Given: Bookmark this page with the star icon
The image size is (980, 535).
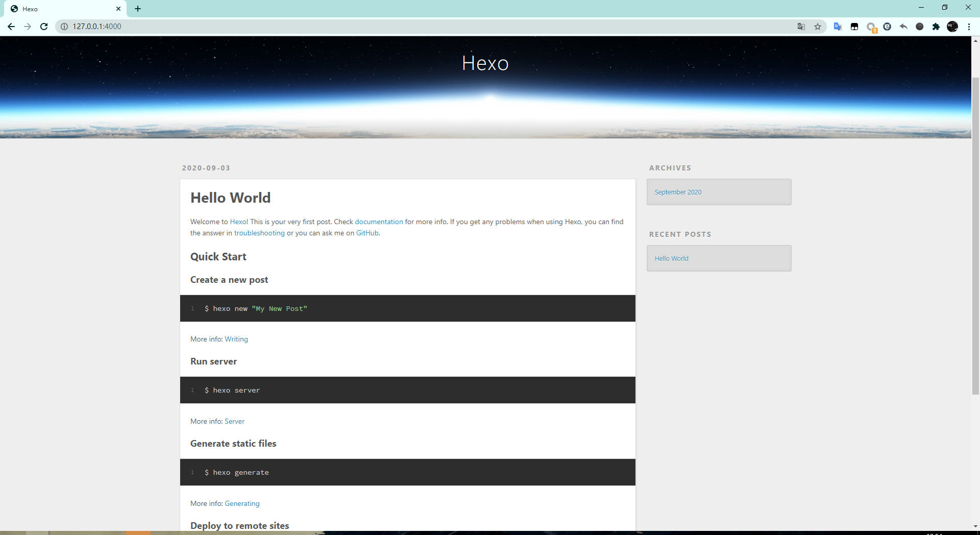Looking at the screenshot, I should click(x=818, y=27).
